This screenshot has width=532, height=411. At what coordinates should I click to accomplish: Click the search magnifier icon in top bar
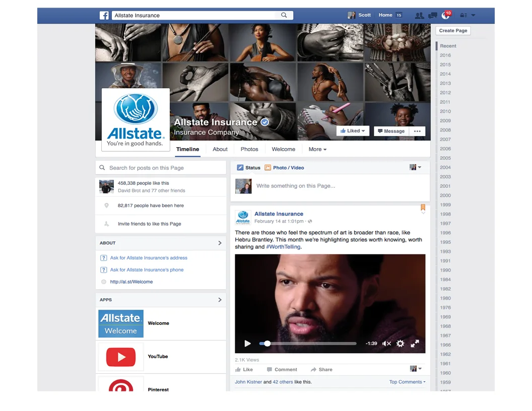tap(284, 15)
